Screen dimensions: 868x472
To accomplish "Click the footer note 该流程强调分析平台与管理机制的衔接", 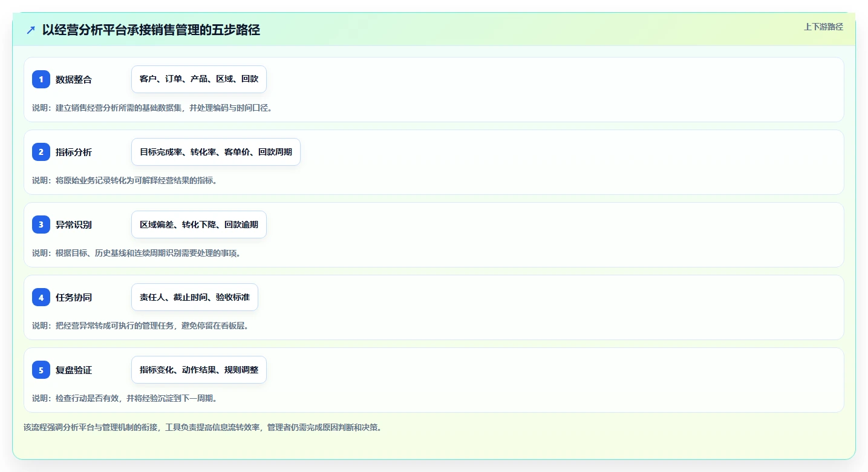I will click(91, 427).
